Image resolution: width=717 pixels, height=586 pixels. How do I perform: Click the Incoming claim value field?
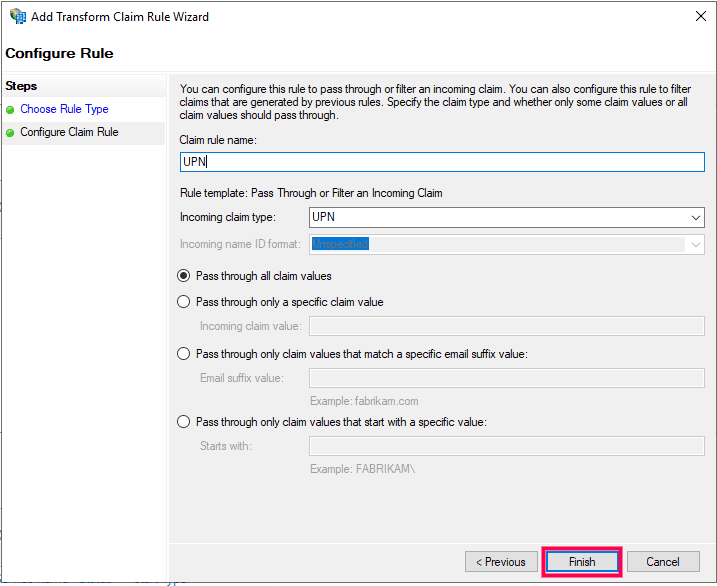[x=506, y=326]
